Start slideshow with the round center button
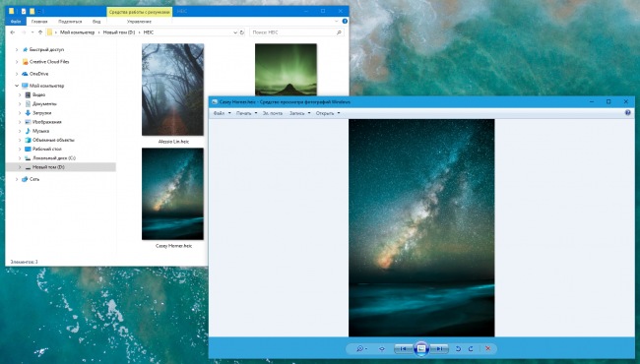This screenshot has height=364, width=640. tap(421, 349)
